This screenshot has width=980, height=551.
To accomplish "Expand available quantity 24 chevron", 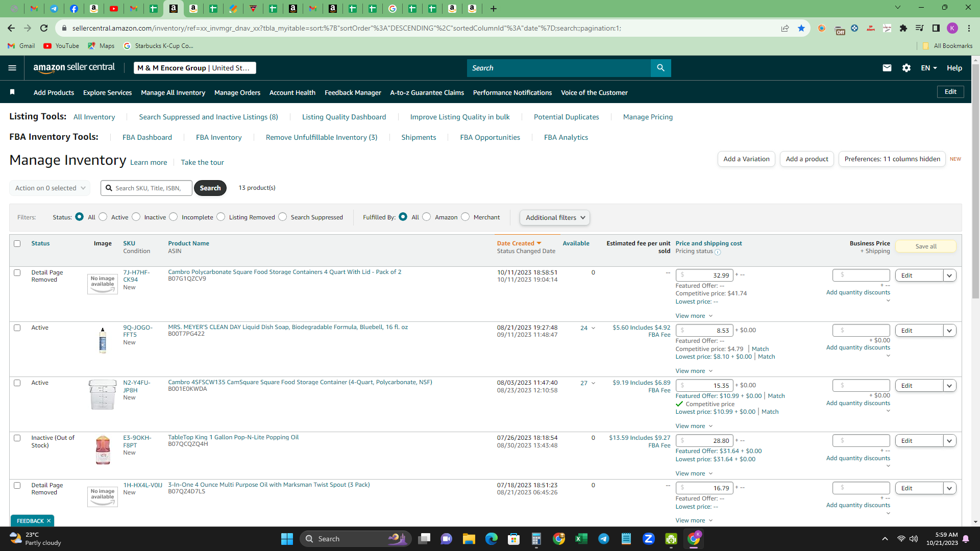I will click(x=593, y=328).
